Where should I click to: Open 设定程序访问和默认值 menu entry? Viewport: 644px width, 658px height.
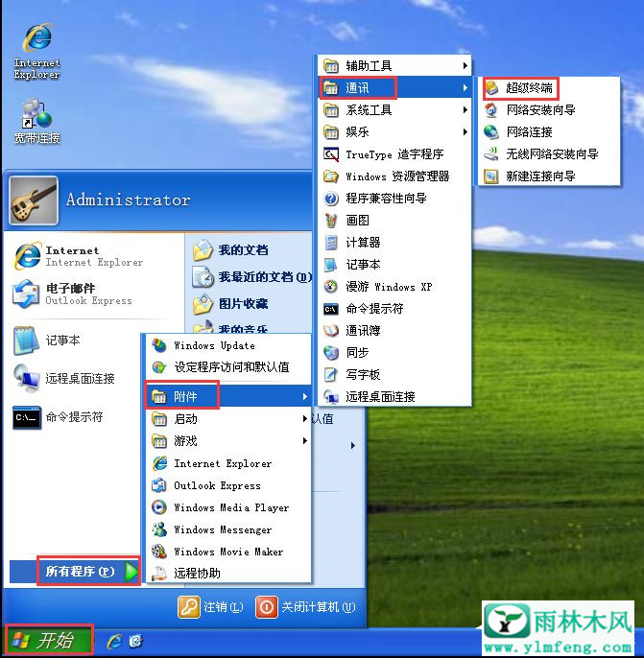pyautogui.click(x=228, y=367)
